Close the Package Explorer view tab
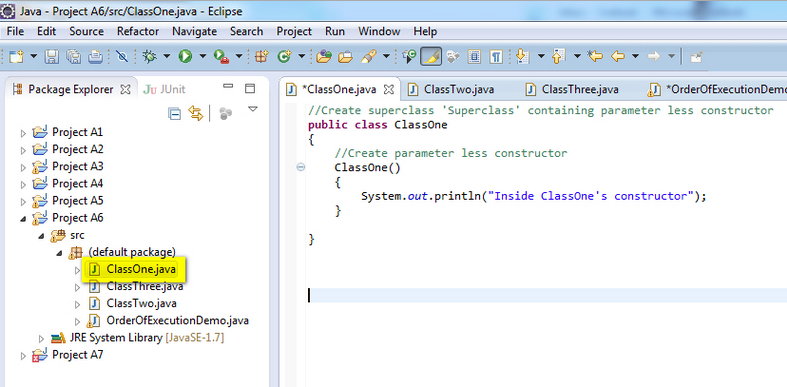 pyautogui.click(x=125, y=90)
